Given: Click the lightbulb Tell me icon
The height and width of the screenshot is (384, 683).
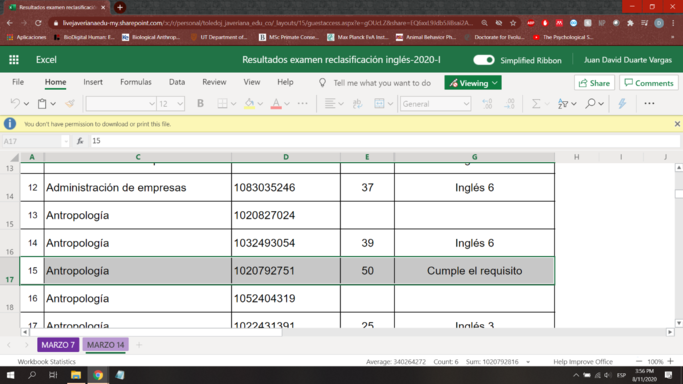Looking at the screenshot, I should [x=322, y=82].
